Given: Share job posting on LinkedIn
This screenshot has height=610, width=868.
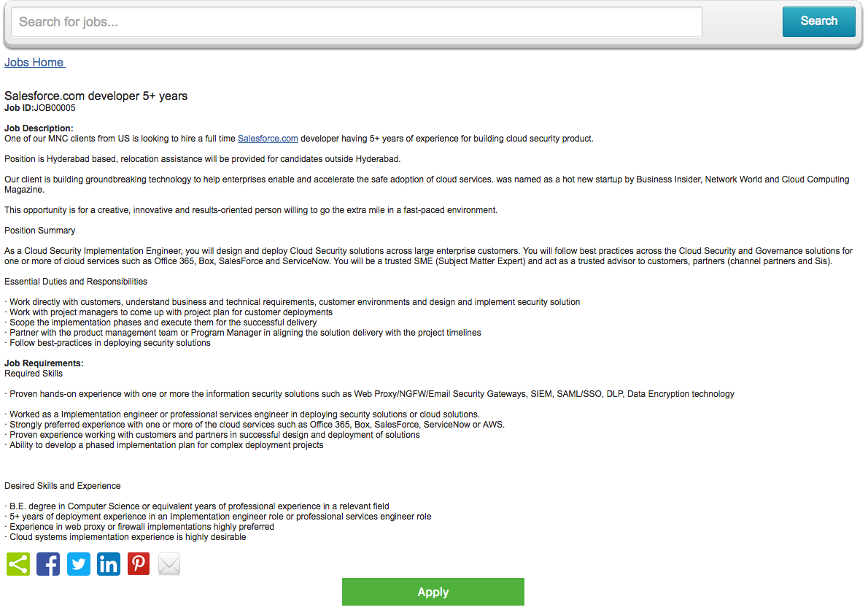Looking at the screenshot, I should pyautogui.click(x=109, y=564).
